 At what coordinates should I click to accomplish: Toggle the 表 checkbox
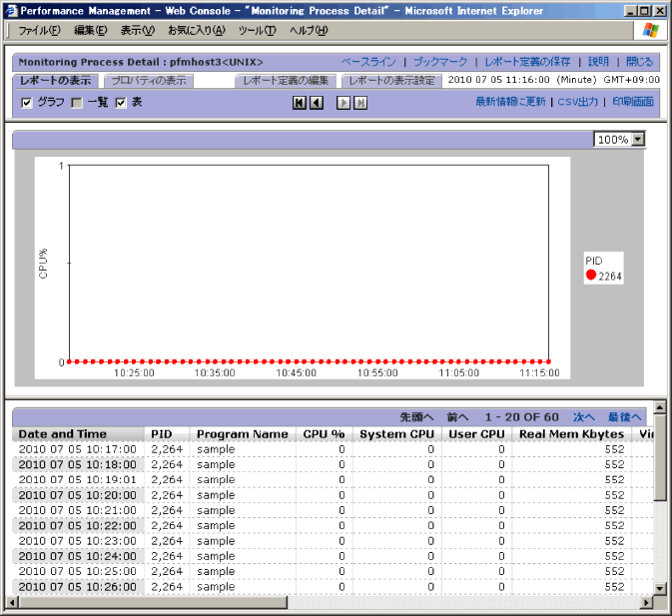pos(121,103)
